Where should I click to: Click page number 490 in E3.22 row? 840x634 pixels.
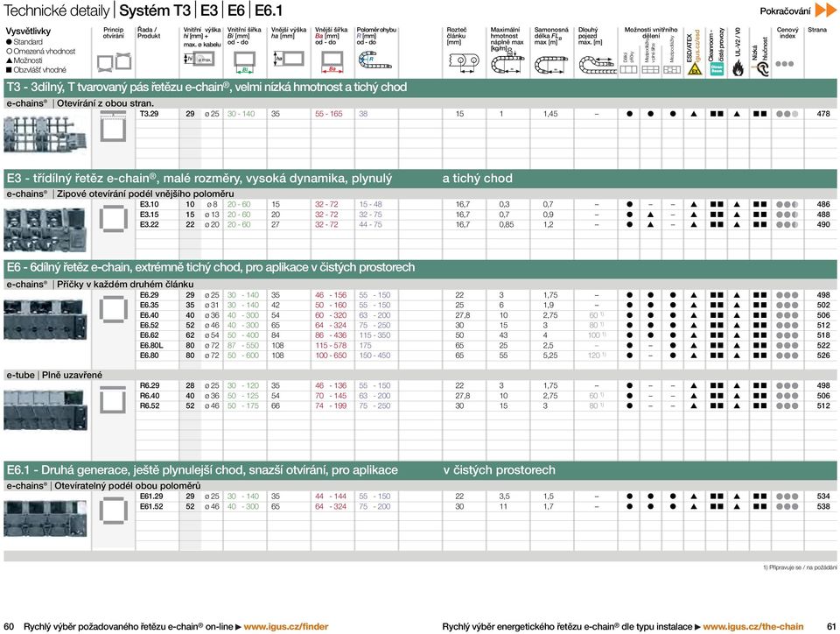[823, 224]
